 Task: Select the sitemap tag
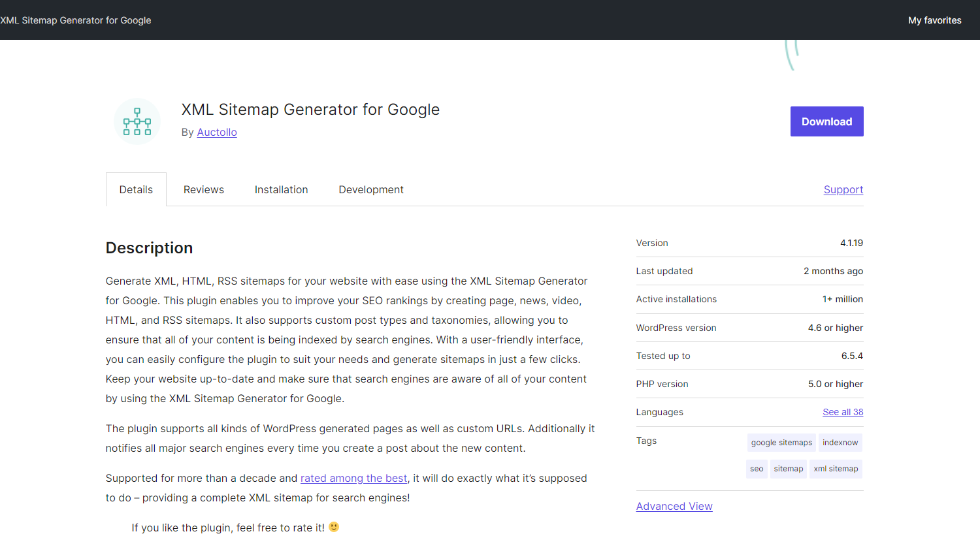point(789,469)
